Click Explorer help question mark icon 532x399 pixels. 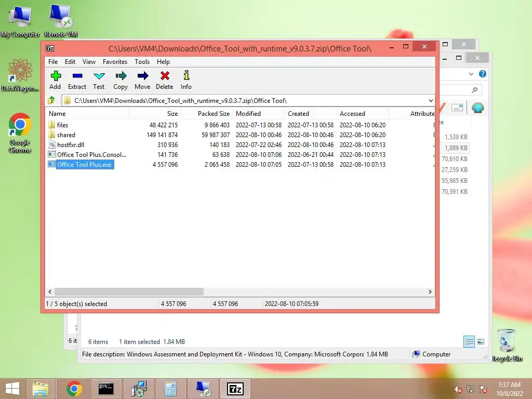click(x=483, y=74)
